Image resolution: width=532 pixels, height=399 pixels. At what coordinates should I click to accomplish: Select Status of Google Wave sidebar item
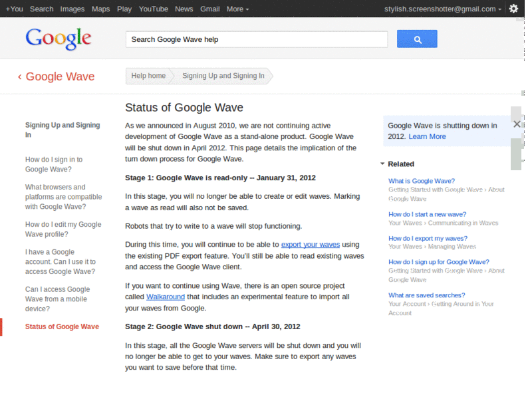(62, 327)
